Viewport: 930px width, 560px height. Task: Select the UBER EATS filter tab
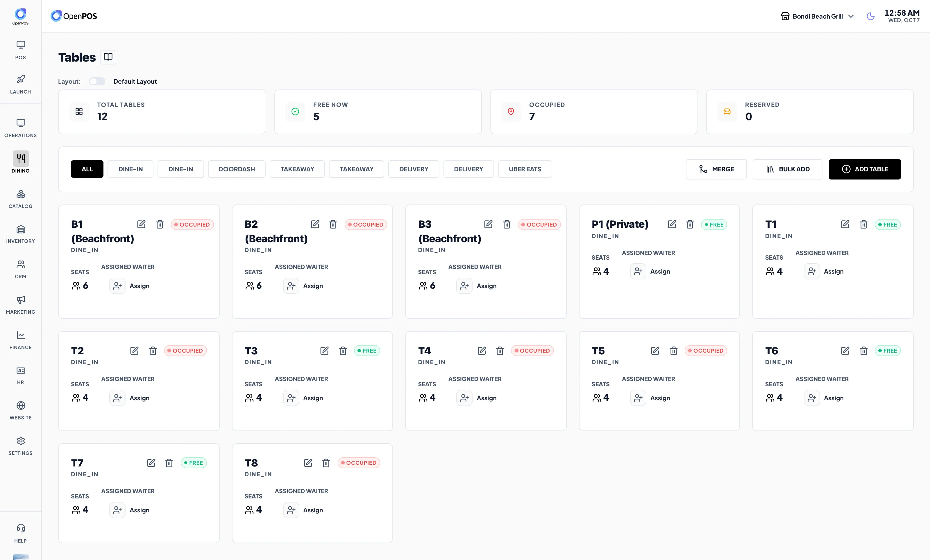coord(525,169)
